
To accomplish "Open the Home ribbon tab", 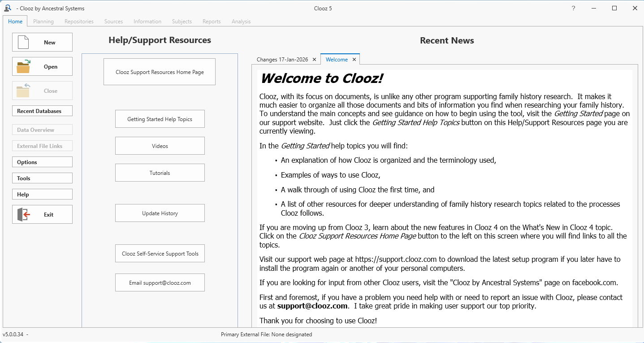I will pyautogui.click(x=15, y=22).
